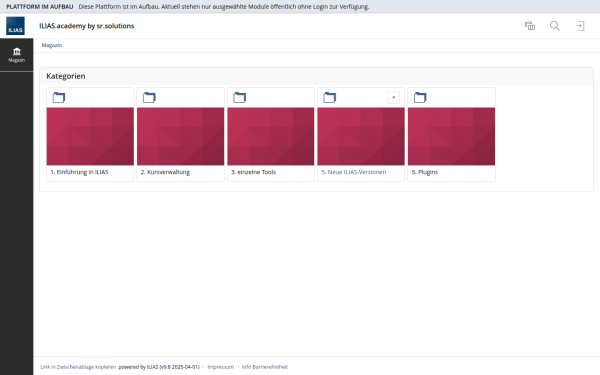600x375 pixels.
Task: Click red thumbnail of Einführung in ILIAS
Action: (90, 136)
